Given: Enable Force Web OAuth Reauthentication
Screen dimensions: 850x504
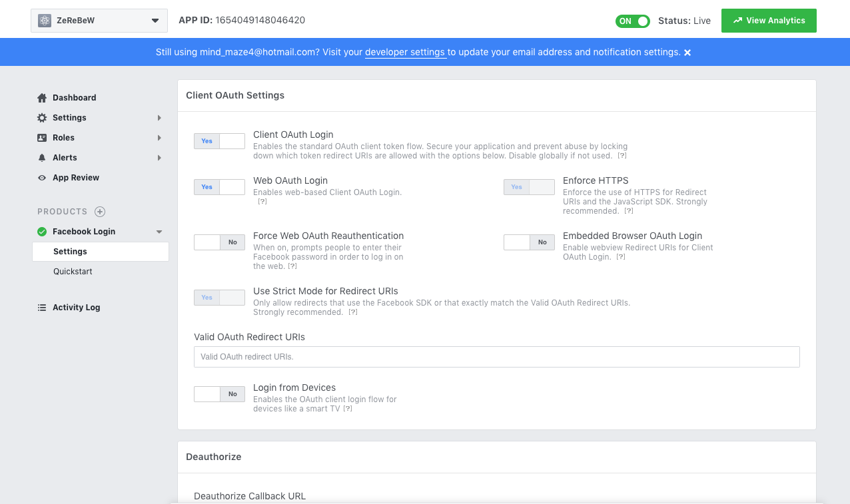Looking at the screenshot, I should point(219,242).
